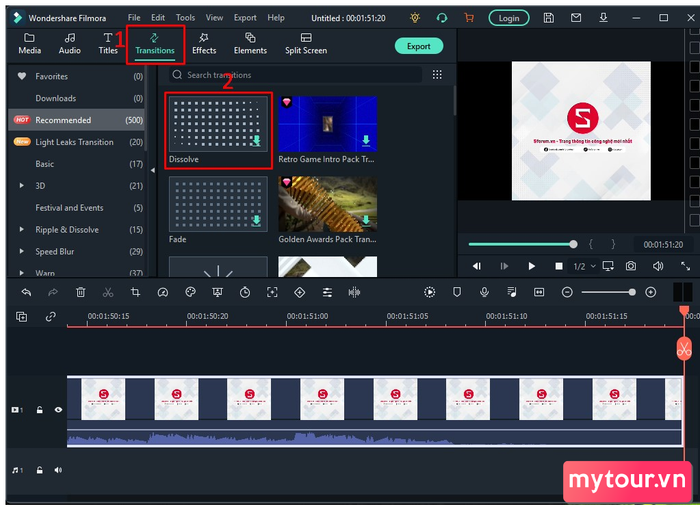The width and height of the screenshot is (700, 513).
Task: Click the redo icon
Action: point(53,292)
